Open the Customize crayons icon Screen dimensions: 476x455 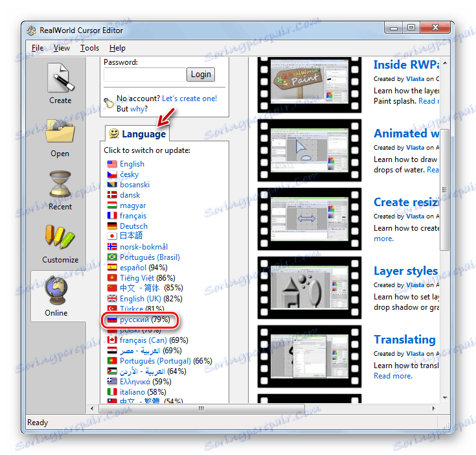point(60,237)
